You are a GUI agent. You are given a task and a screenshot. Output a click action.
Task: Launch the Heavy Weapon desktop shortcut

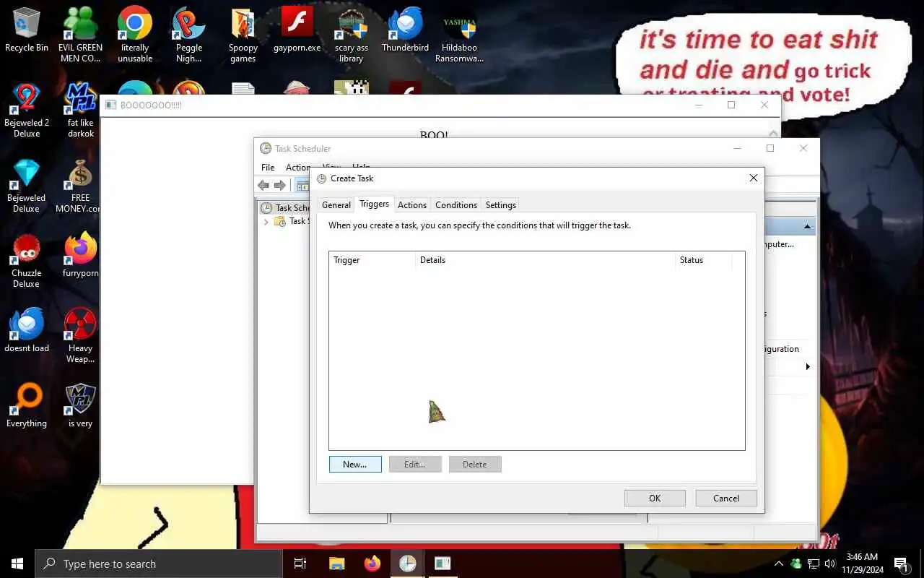81,336
